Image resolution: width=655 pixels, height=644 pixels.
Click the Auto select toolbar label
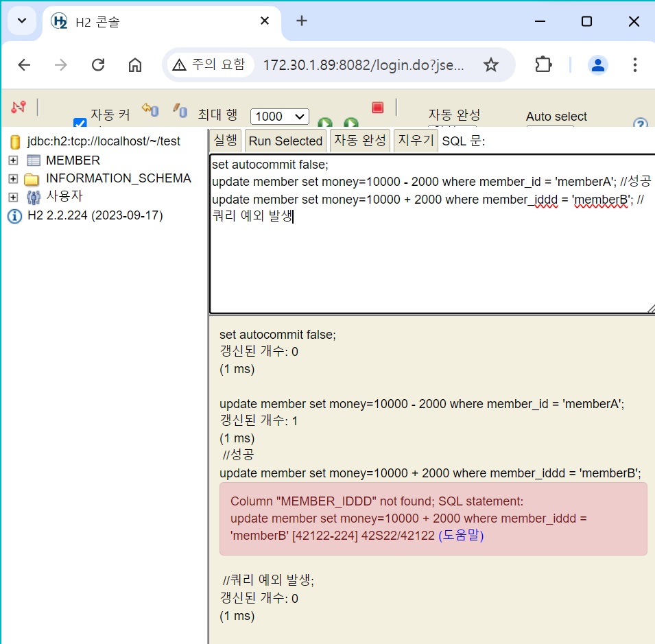(556, 117)
